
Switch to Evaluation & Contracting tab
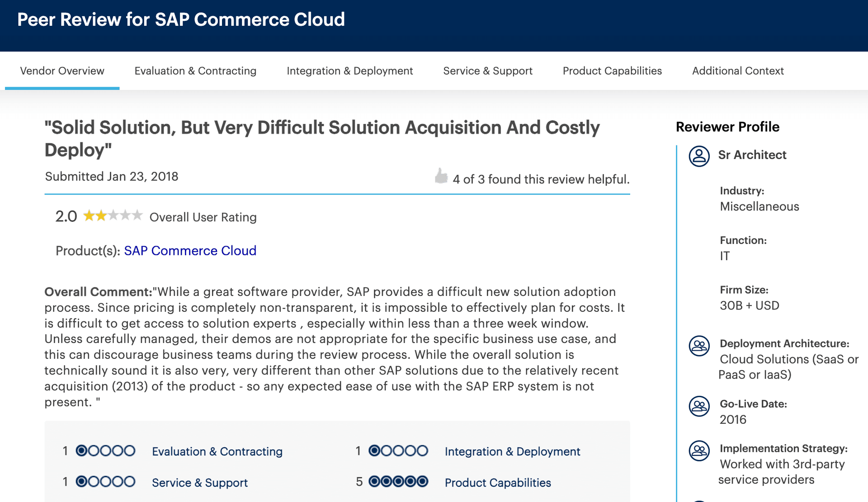pos(195,71)
